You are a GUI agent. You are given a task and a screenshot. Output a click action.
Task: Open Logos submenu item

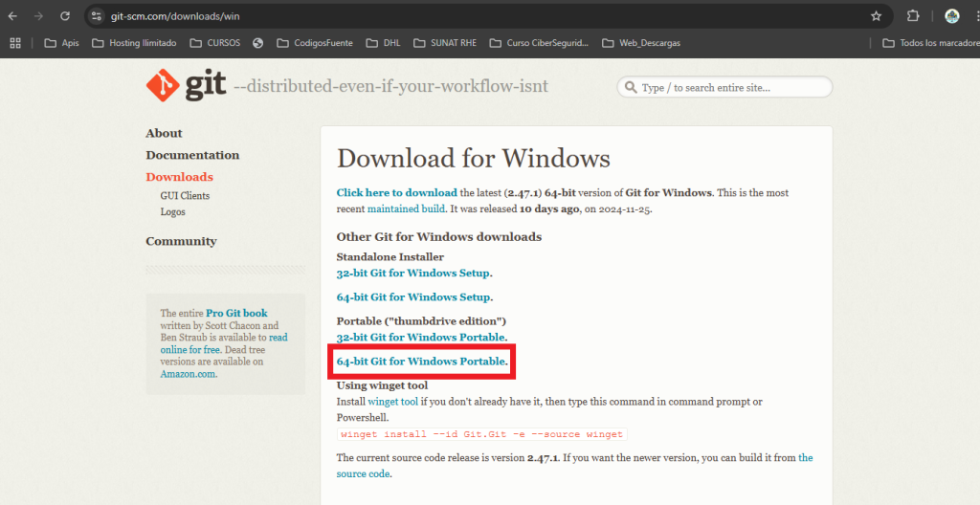[172, 212]
